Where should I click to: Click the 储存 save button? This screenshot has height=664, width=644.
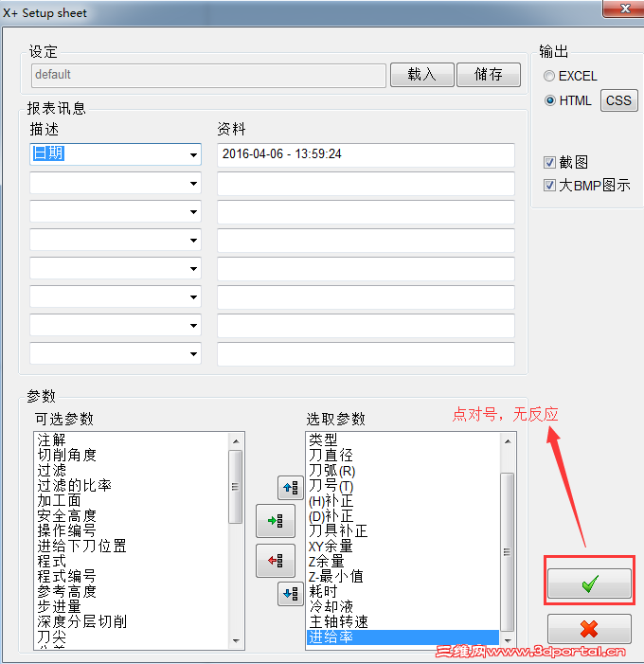coord(489,75)
